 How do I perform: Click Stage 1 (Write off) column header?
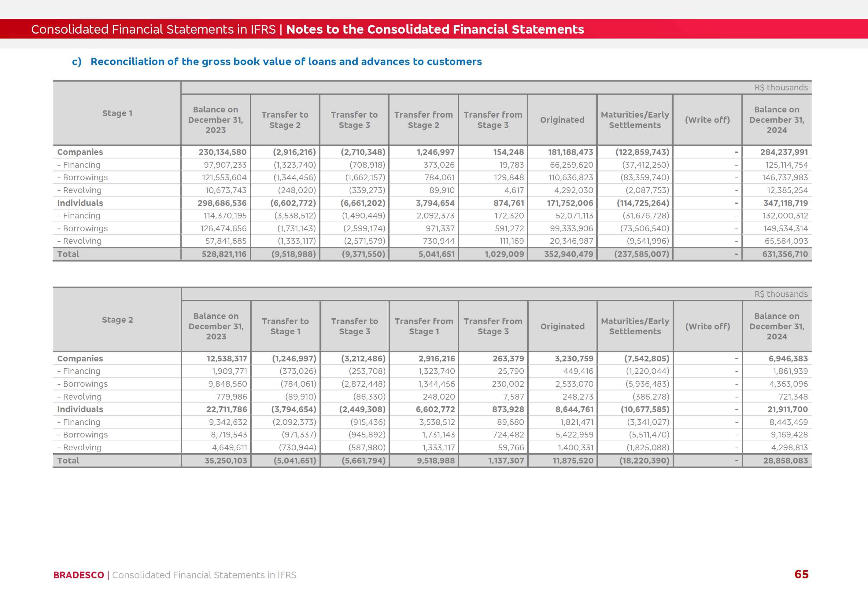pyautogui.click(x=707, y=120)
